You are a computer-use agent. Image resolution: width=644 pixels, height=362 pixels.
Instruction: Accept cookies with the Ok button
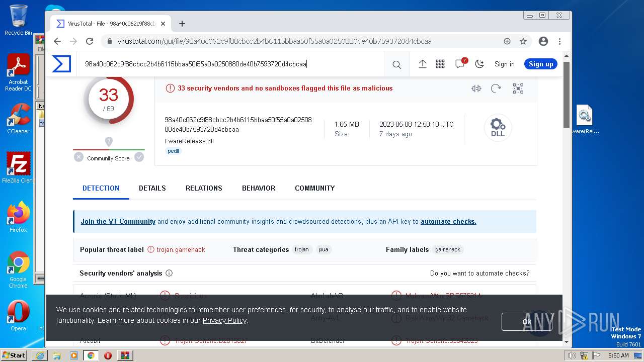coord(527,322)
